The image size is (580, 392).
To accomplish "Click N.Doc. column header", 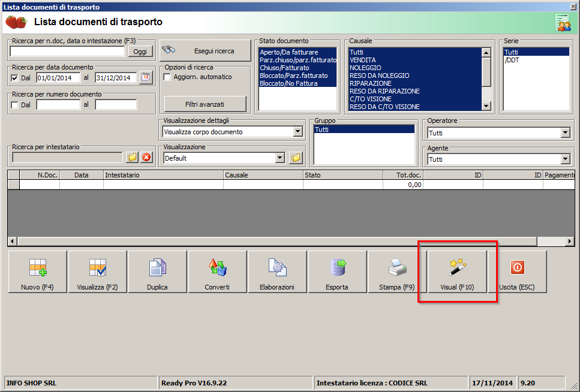I will 40,175.
